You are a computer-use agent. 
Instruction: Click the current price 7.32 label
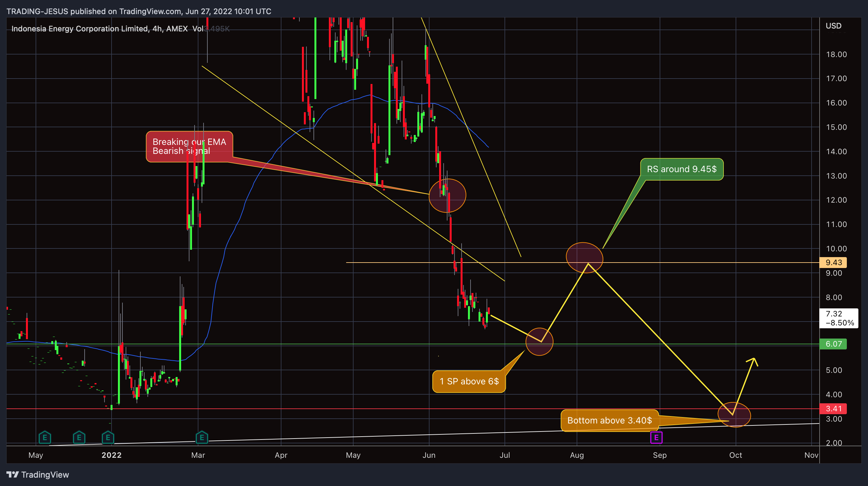[x=839, y=318]
